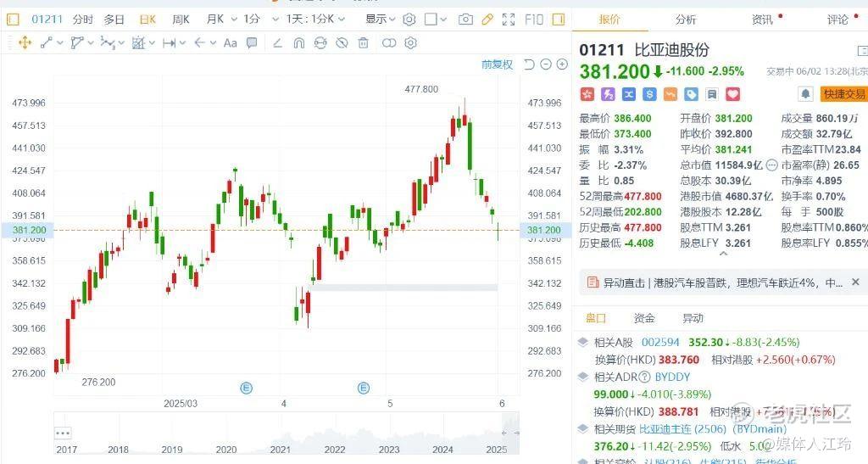Open the 月K period dropdown

pos(234,20)
